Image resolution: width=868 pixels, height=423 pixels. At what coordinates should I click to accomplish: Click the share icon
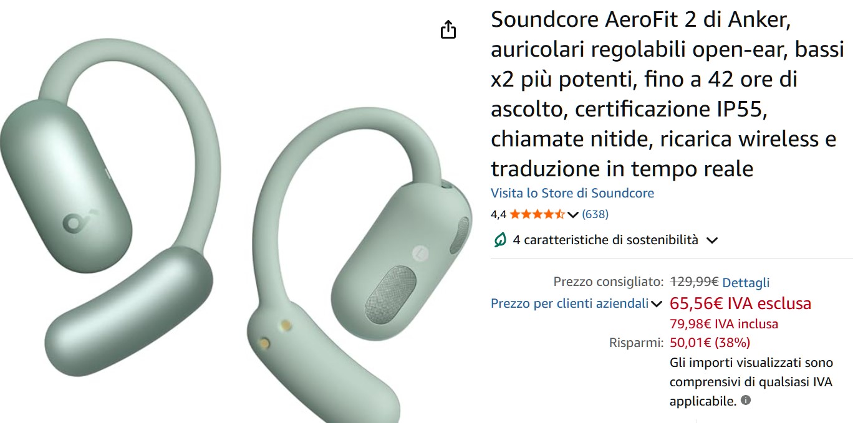(x=448, y=29)
